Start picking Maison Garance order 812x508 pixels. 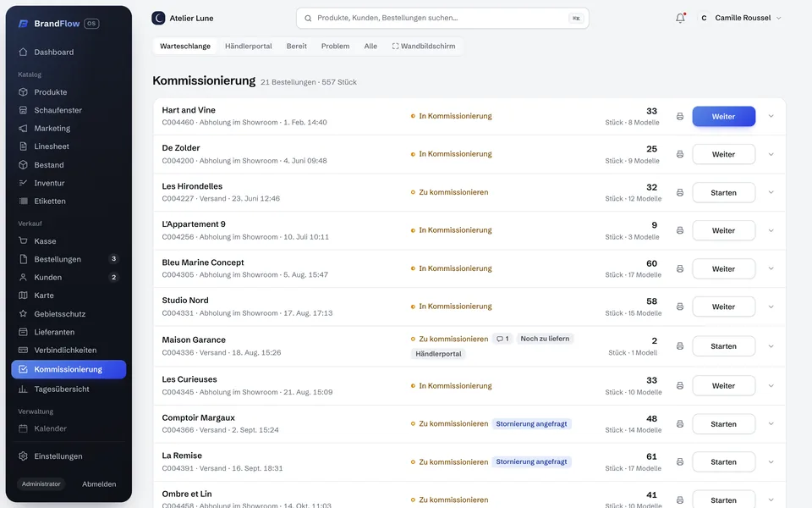(x=723, y=346)
